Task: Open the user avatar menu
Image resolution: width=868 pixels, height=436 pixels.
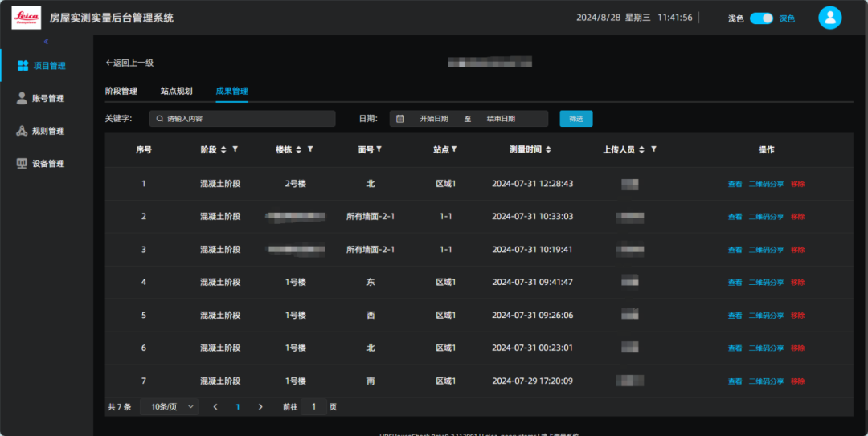Action: (x=829, y=18)
